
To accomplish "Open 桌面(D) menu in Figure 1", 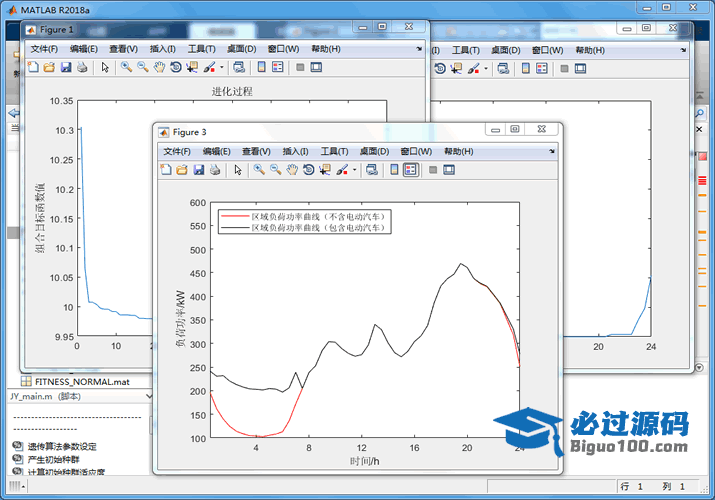I will click(242, 49).
